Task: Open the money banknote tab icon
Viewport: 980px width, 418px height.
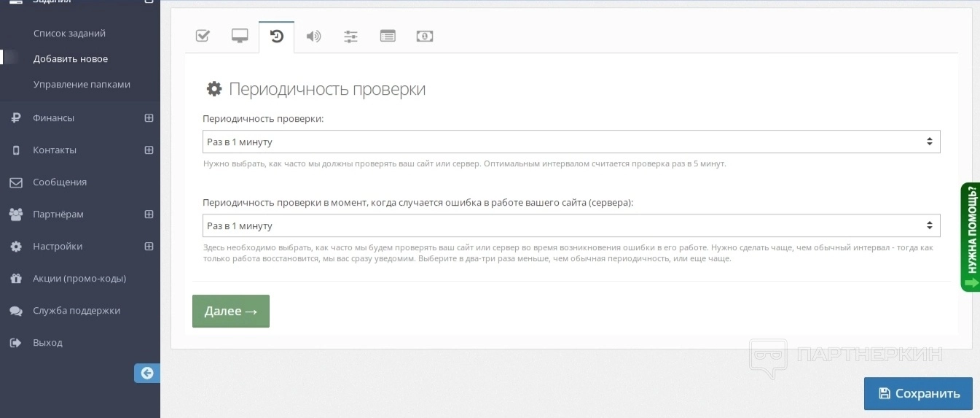Action: pyautogui.click(x=425, y=36)
